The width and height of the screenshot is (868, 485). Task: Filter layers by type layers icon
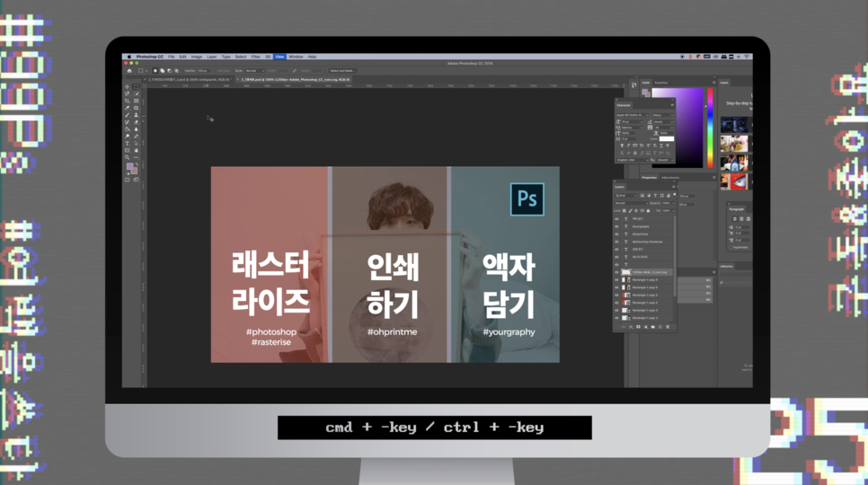point(655,195)
